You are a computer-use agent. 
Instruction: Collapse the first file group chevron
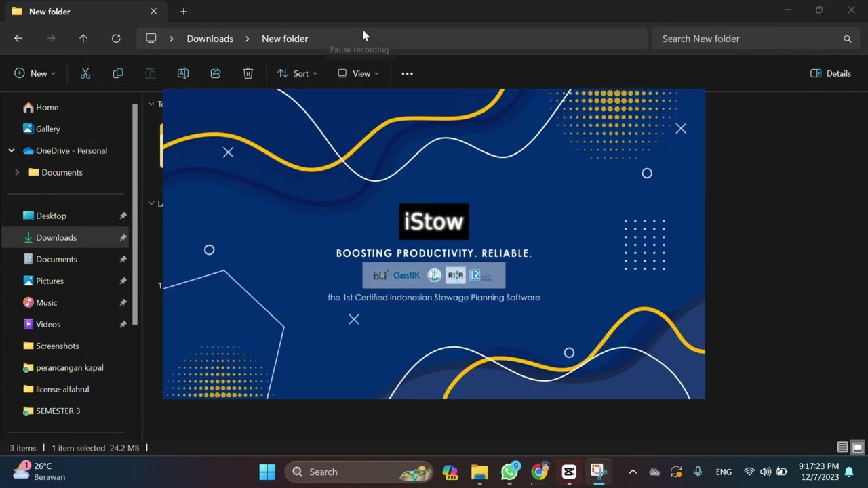pyautogui.click(x=151, y=104)
